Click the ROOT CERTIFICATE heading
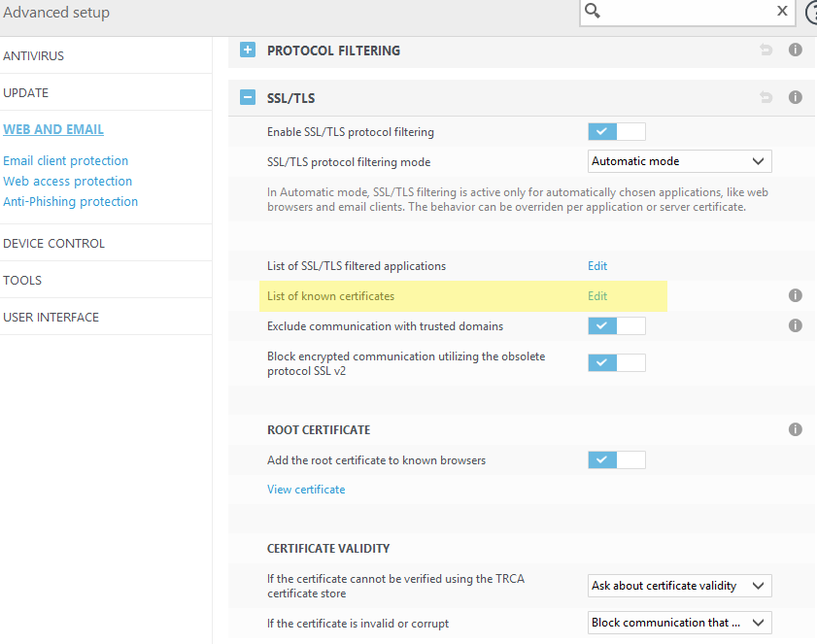This screenshot has width=817, height=644. (319, 430)
